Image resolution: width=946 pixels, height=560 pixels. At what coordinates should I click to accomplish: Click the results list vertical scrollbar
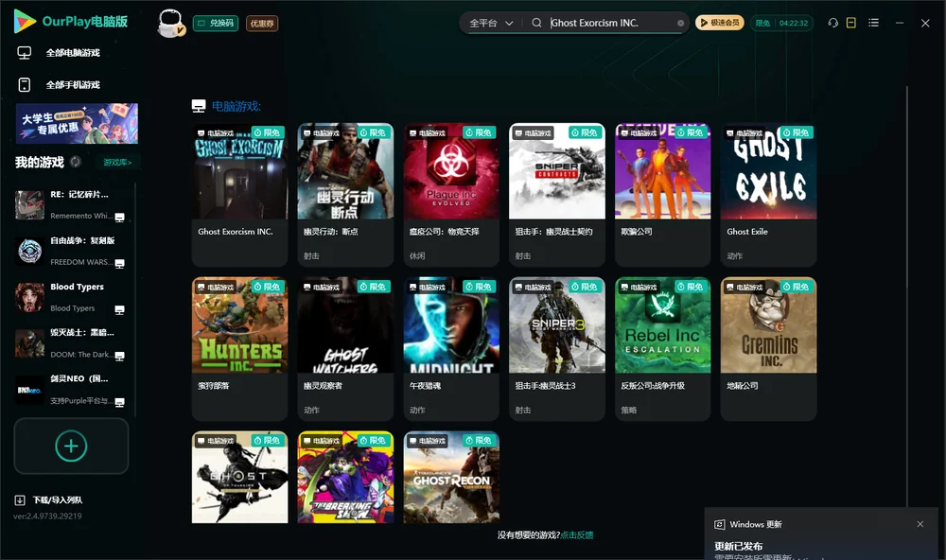[907, 296]
